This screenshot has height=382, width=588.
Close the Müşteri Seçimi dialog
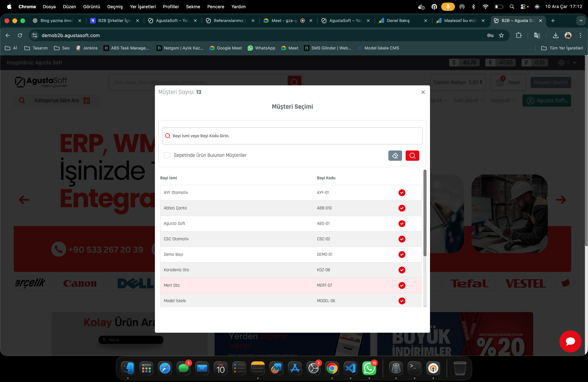[x=423, y=92]
